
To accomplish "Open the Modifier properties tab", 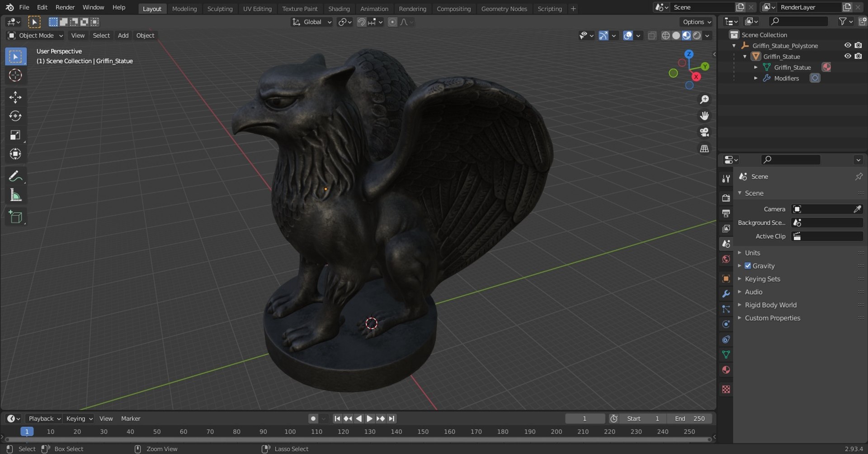I will click(x=726, y=294).
